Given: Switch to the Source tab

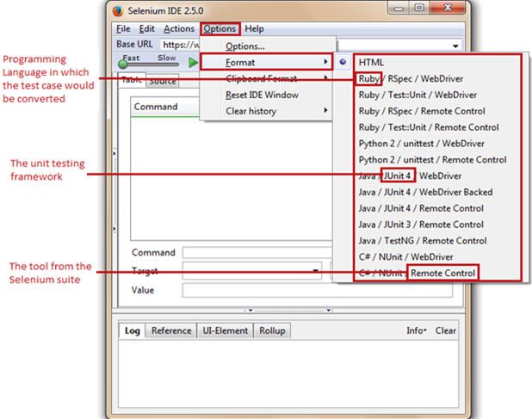Looking at the screenshot, I should coord(163,81).
